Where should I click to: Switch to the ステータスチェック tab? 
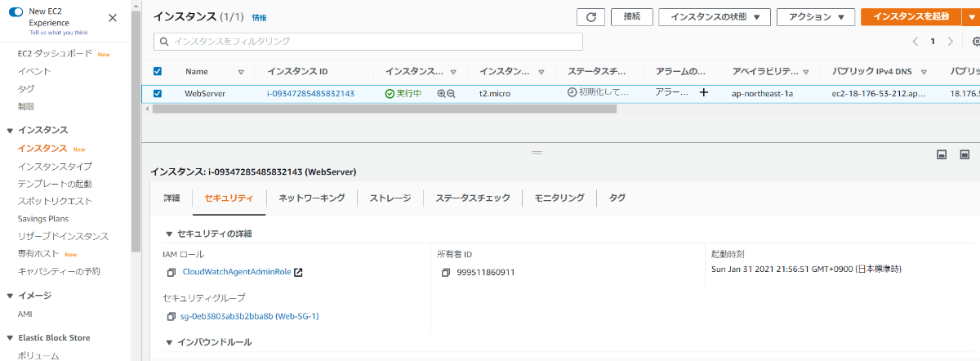(473, 198)
